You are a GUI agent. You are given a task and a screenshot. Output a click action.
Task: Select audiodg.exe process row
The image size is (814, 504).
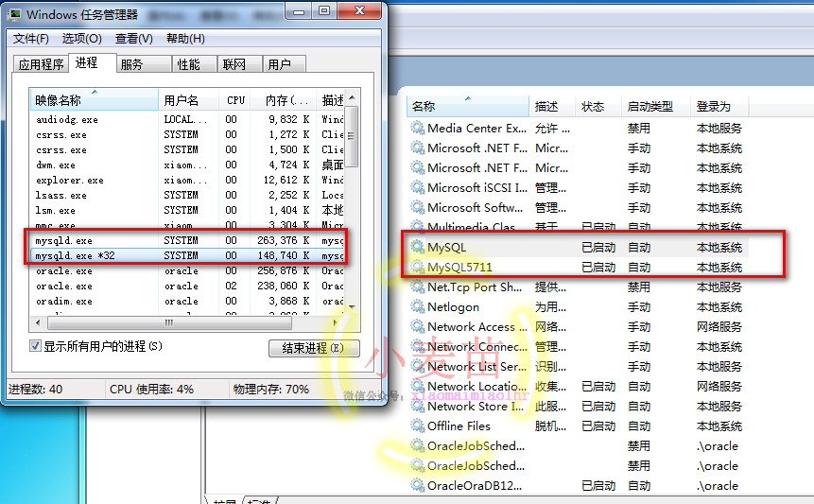(187, 119)
